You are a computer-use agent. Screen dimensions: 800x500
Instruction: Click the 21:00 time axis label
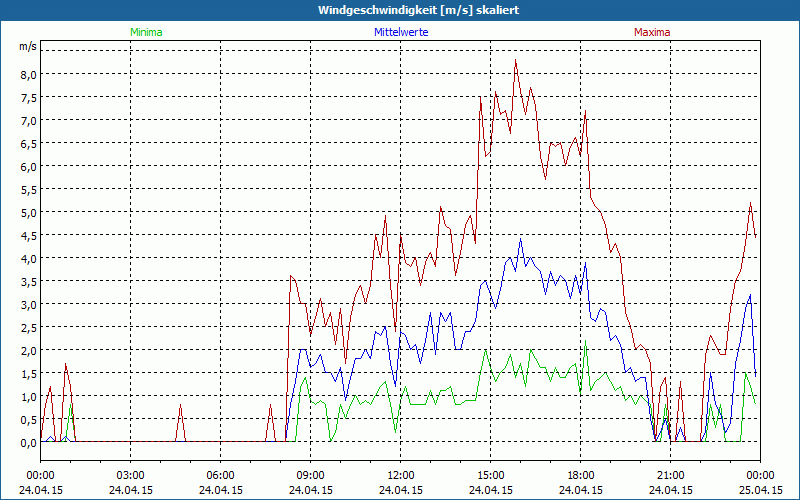670,476
